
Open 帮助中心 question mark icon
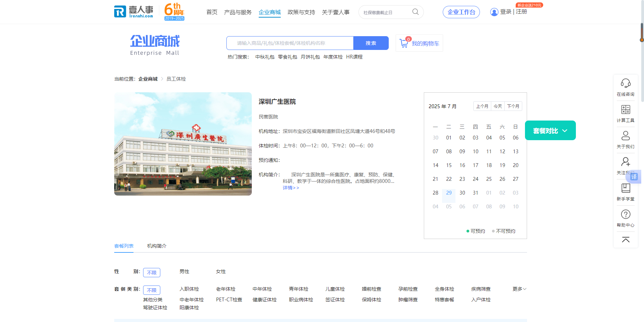[x=626, y=214]
